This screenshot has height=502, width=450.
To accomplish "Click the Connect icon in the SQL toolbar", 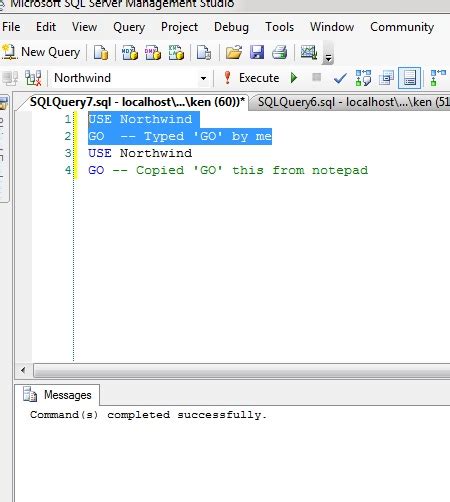I will pyautogui.click(x=10, y=78).
